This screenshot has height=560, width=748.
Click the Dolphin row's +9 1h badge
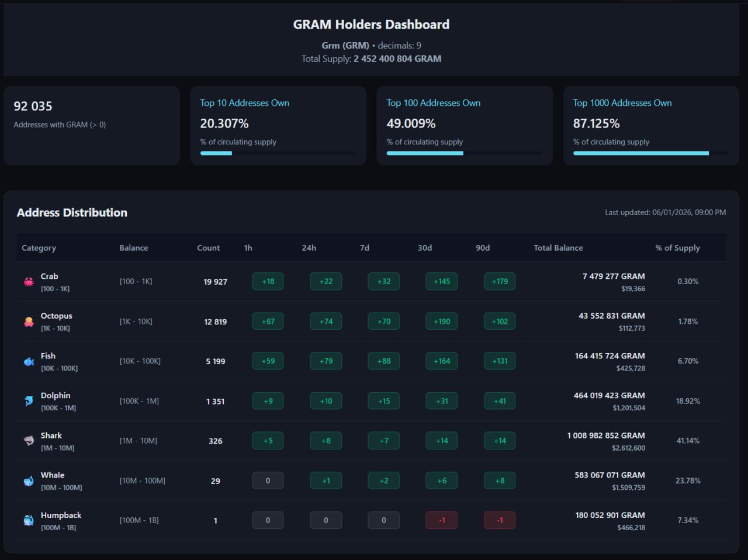[268, 401]
